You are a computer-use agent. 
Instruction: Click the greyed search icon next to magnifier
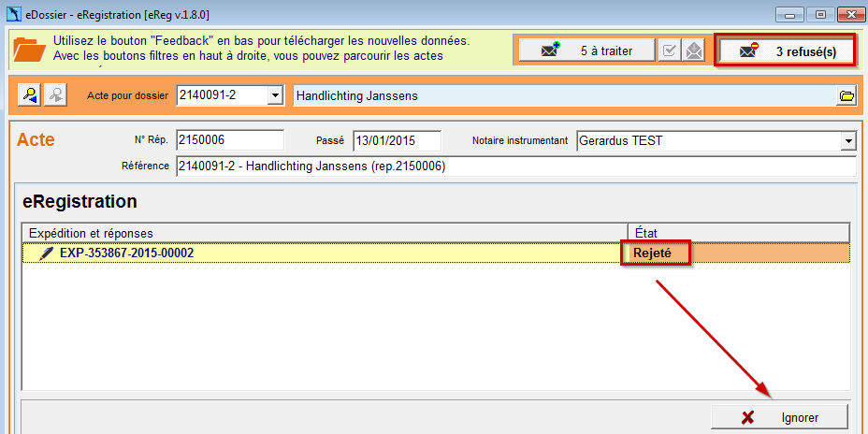55,95
